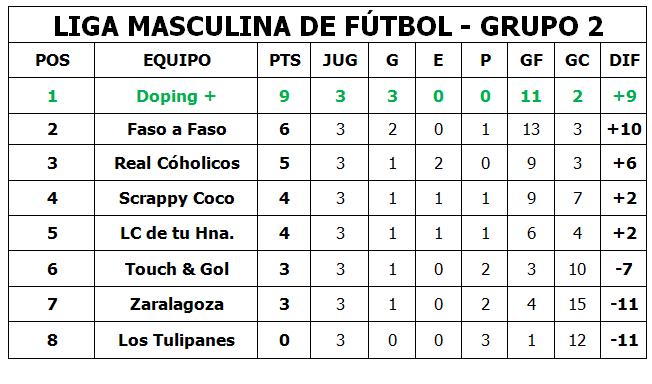652x384 pixels.
Task: Select the Zaralagoza team name
Action: [x=177, y=304]
